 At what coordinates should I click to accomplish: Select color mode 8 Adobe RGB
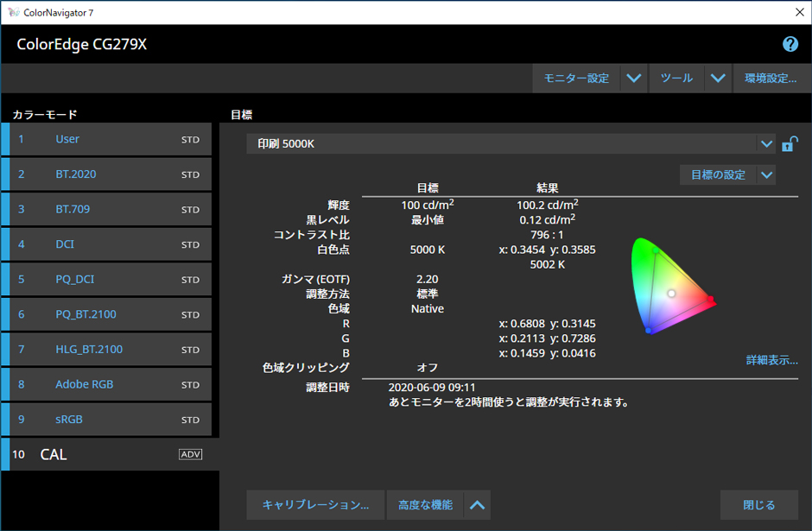pyautogui.click(x=106, y=384)
